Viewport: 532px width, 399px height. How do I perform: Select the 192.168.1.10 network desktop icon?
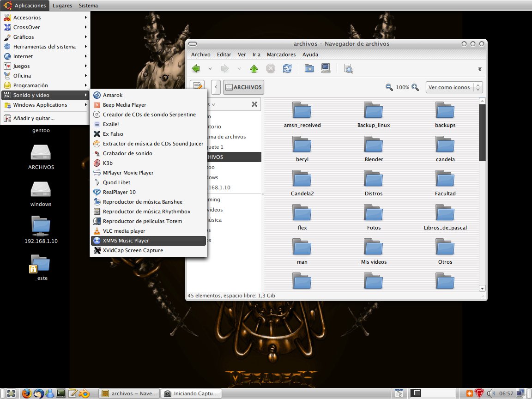(x=41, y=230)
